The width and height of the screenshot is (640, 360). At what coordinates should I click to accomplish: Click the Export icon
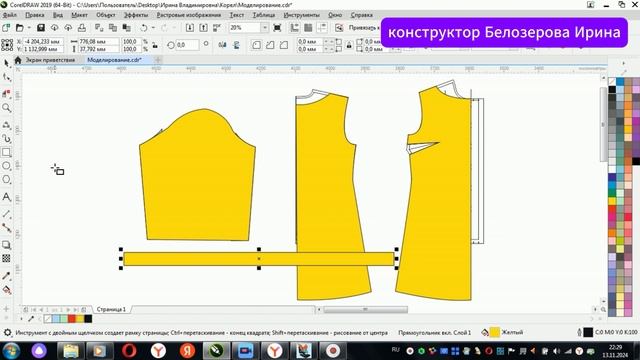203,28
